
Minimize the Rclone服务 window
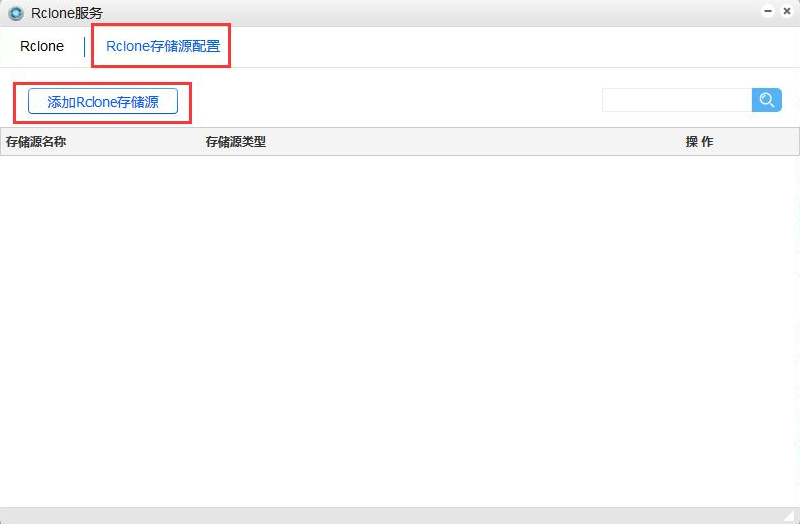click(x=768, y=11)
